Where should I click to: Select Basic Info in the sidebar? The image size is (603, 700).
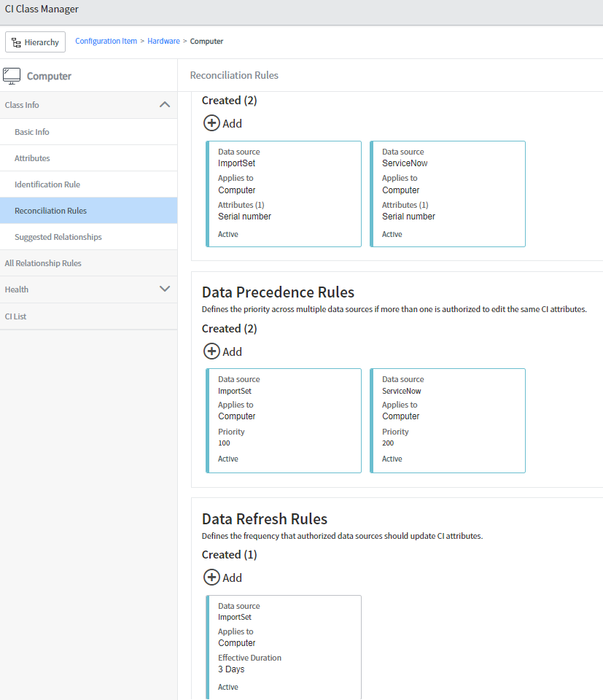(x=33, y=131)
